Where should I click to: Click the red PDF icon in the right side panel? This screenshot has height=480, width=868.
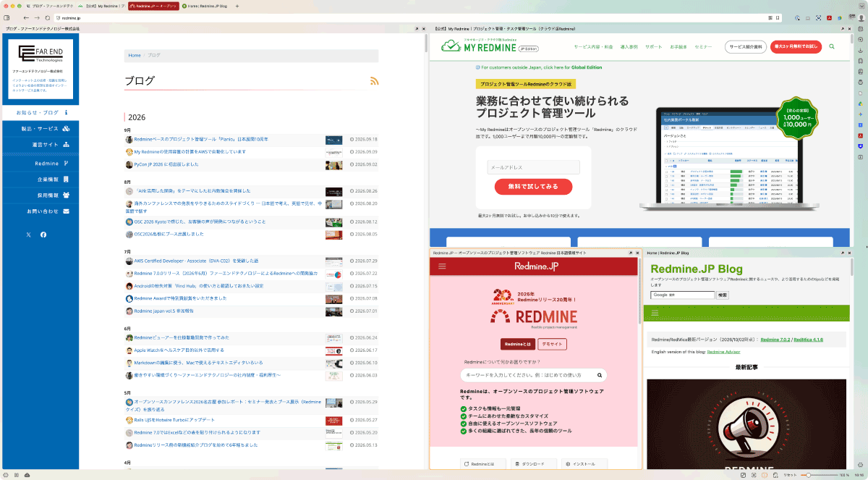[x=861, y=135]
